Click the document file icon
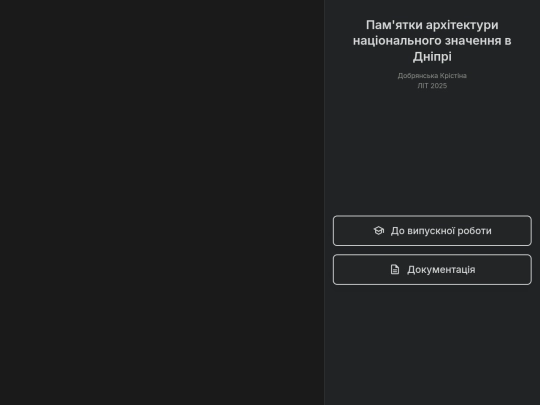This screenshot has height=405, width=540. 395,270
